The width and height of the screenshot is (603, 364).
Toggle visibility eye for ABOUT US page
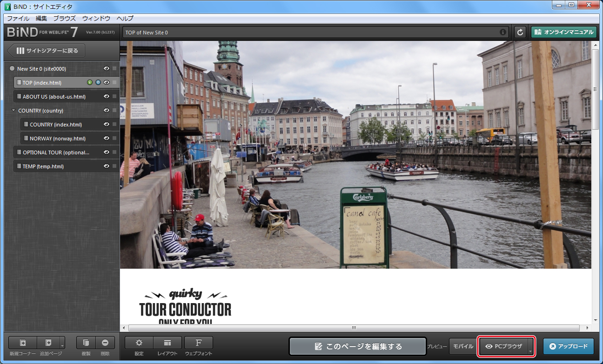coord(107,97)
